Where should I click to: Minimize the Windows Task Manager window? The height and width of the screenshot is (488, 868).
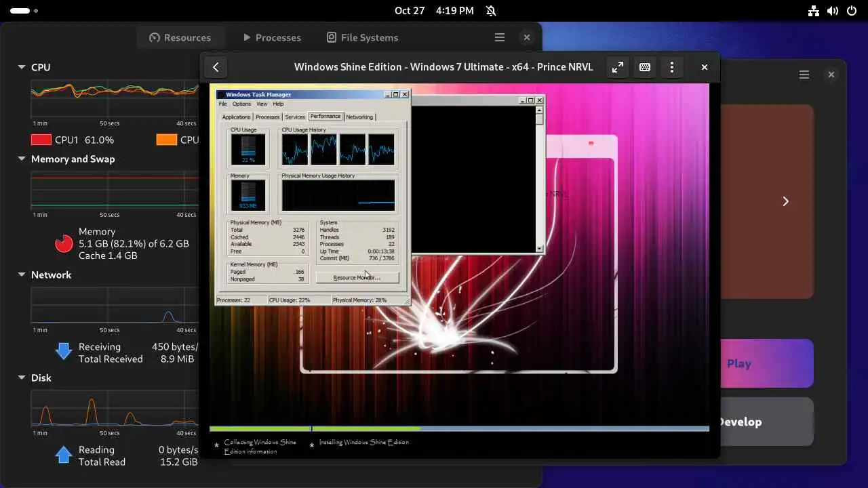click(389, 95)
